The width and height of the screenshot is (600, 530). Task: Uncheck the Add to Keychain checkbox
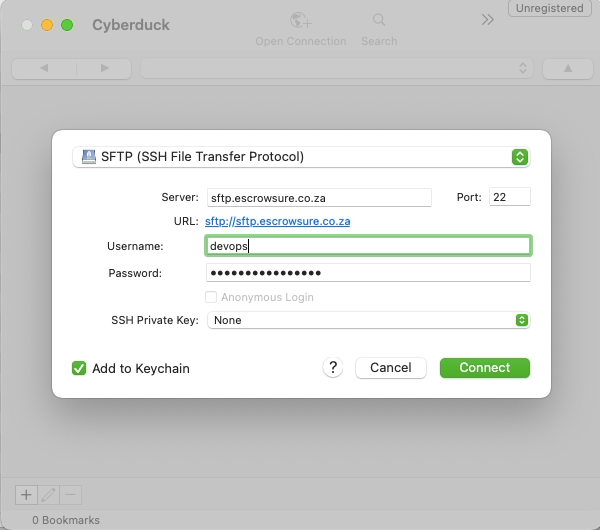click(79, 368)
